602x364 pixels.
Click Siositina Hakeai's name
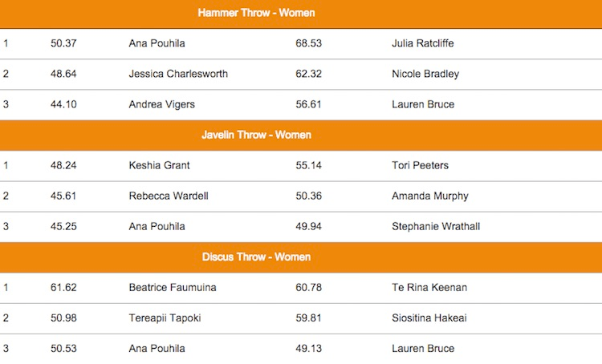[429, 317]
